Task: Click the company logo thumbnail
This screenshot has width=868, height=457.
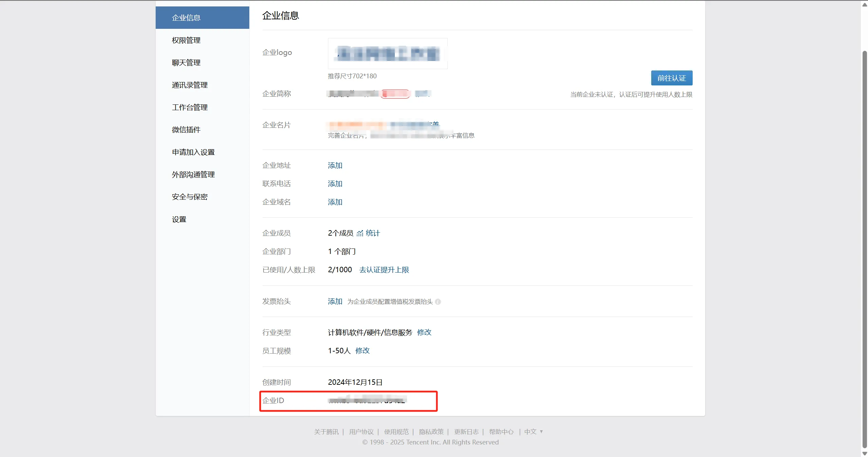Action: (387, 54)
